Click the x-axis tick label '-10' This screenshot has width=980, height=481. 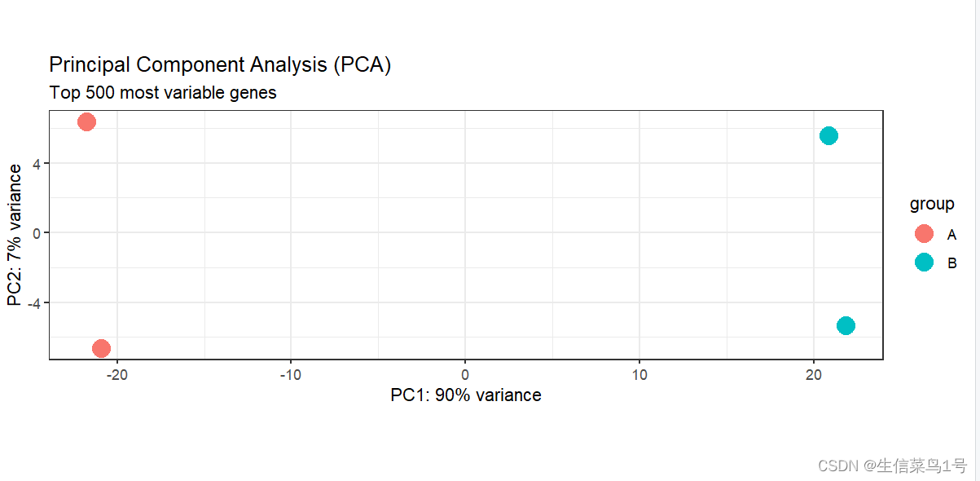(291, 375)
